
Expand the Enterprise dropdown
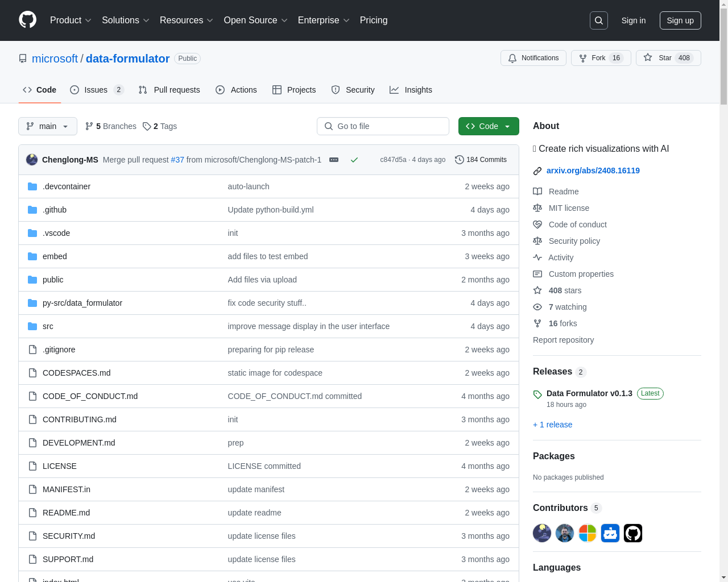click(324, 20)
